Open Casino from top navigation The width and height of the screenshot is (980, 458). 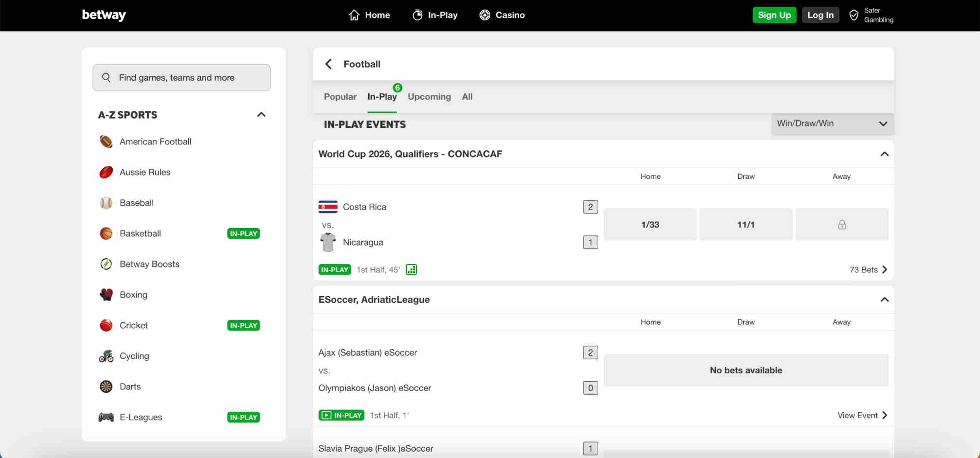(x=502, y=15)
